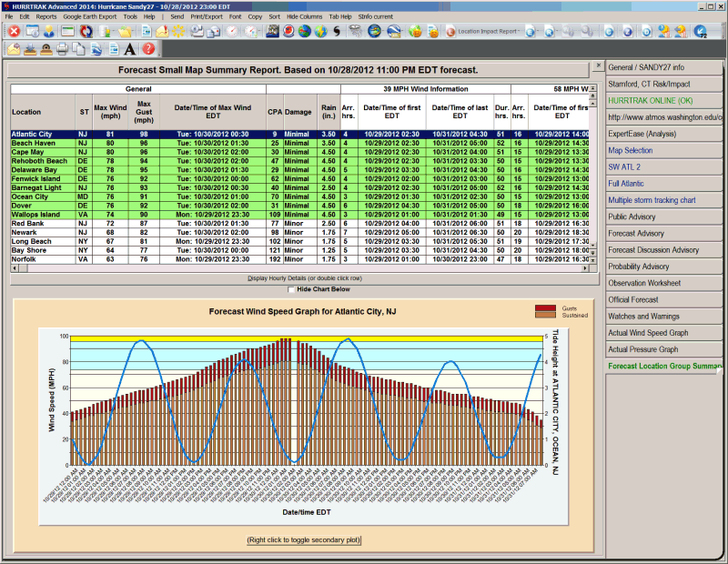This screenshot has width=728, height=564.
Task: Open the Reports menu
Action: (x=45, y=16)
